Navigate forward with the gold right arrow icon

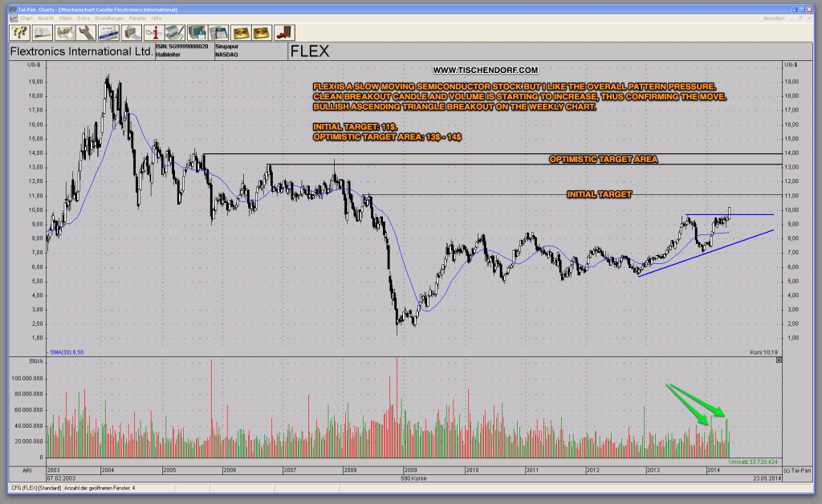click(261, 32)
